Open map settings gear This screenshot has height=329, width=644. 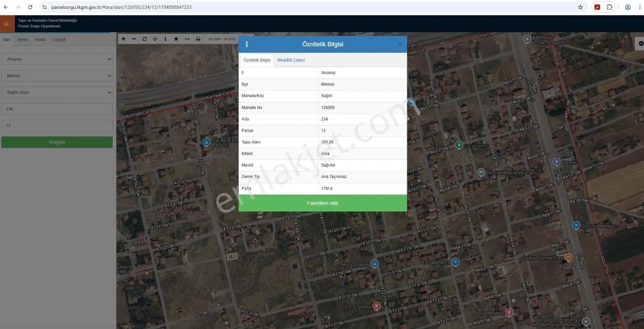(x=640, y=43)
